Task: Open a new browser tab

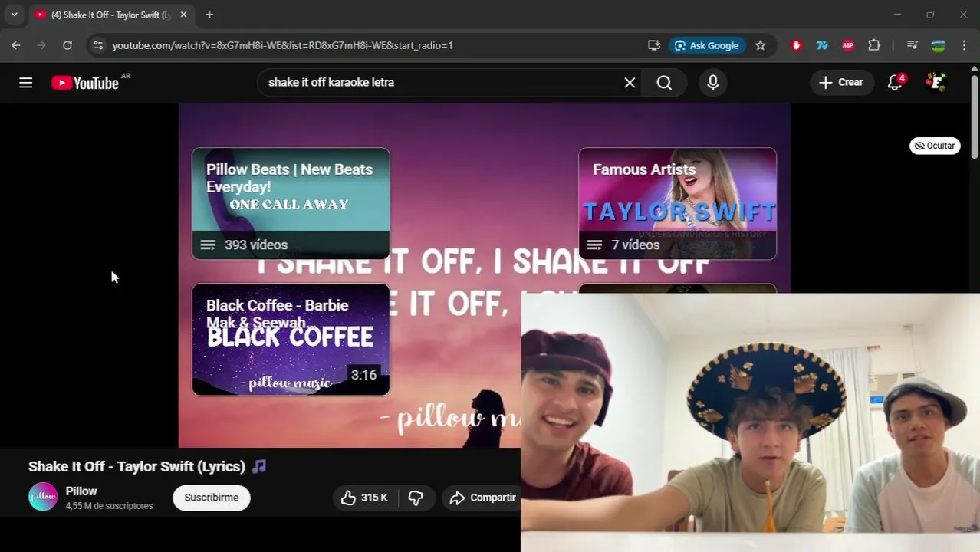Action: [209, 15]
